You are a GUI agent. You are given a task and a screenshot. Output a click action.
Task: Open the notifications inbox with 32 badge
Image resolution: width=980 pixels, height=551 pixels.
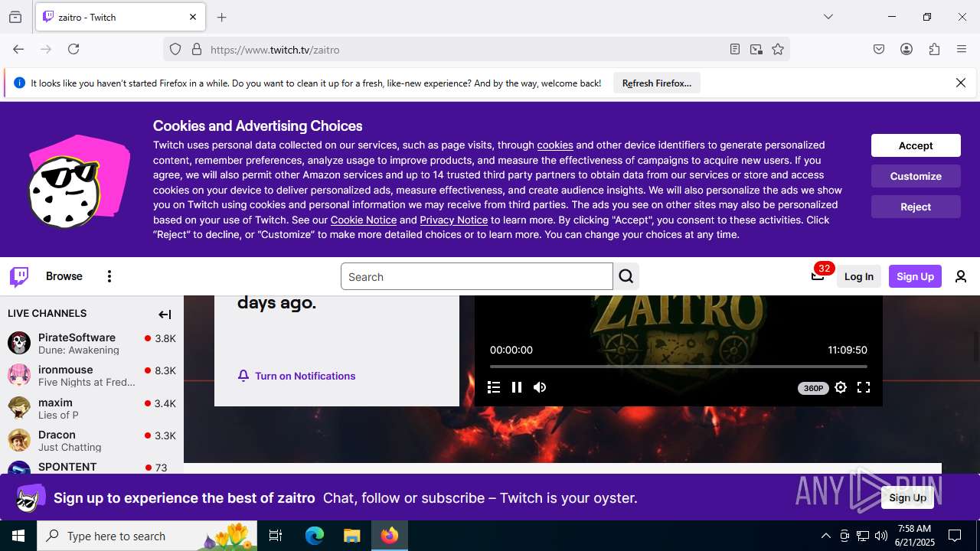pyautogui.click(x=818, y=275)
